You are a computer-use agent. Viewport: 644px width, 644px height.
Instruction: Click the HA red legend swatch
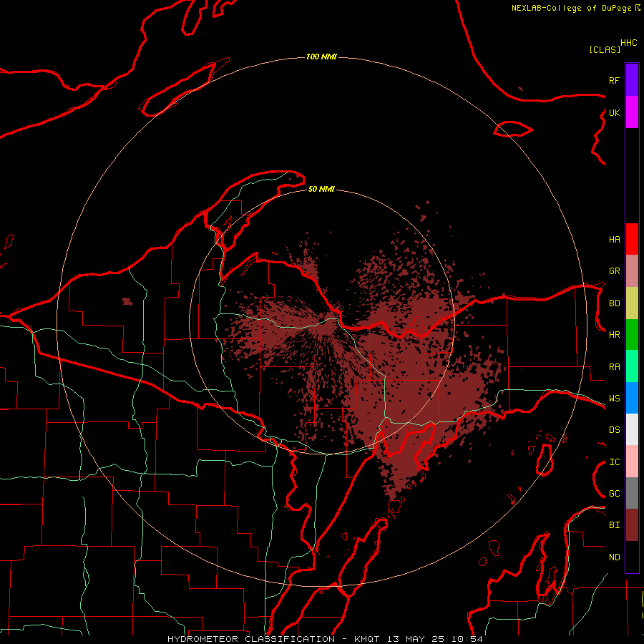pyautogui.click(x=632, y=239)
